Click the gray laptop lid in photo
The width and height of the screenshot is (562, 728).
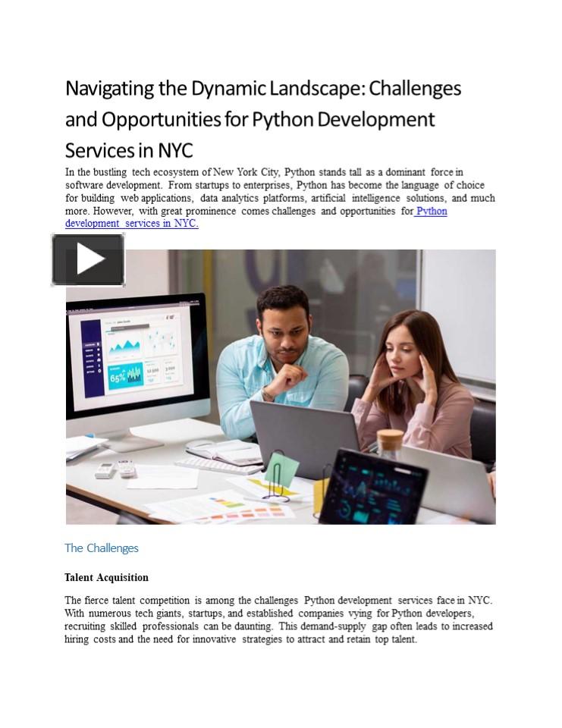303,436
